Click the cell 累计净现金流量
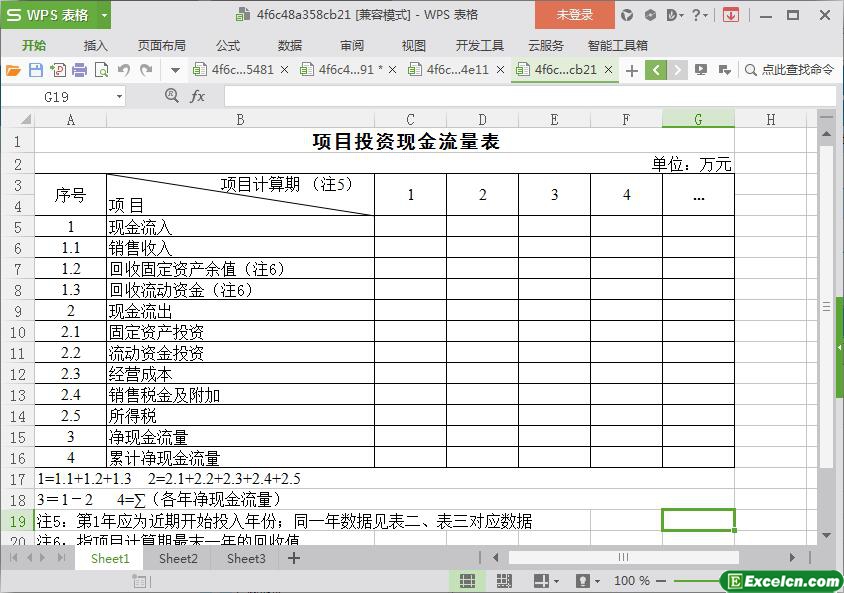The height and width of the screenshot is (593, 844). tap(240, 458)
